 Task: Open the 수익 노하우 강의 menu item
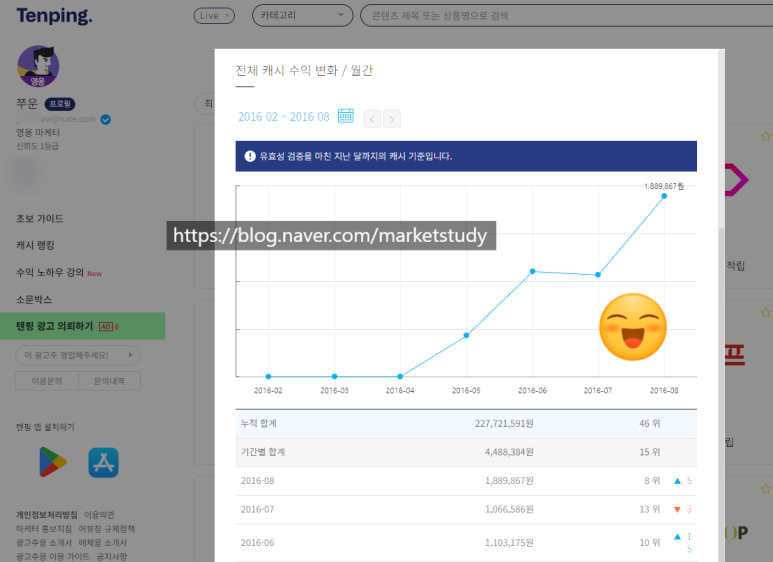(x=50, y=272)
